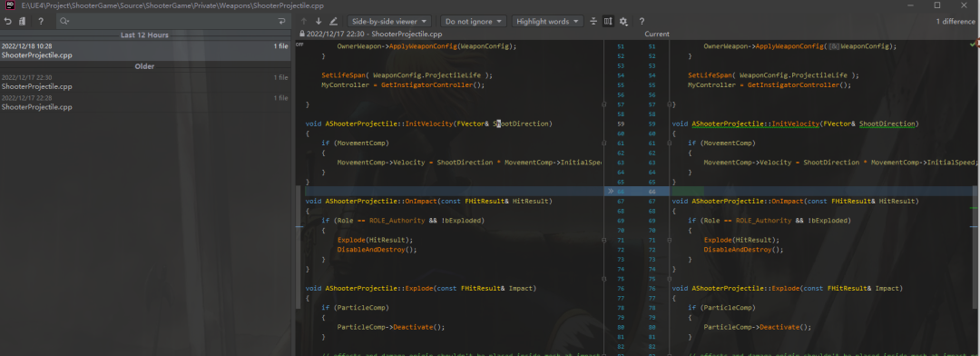Click Explode(HitResult) call in Current pane
980x356 pixels.
coord(741,240)
